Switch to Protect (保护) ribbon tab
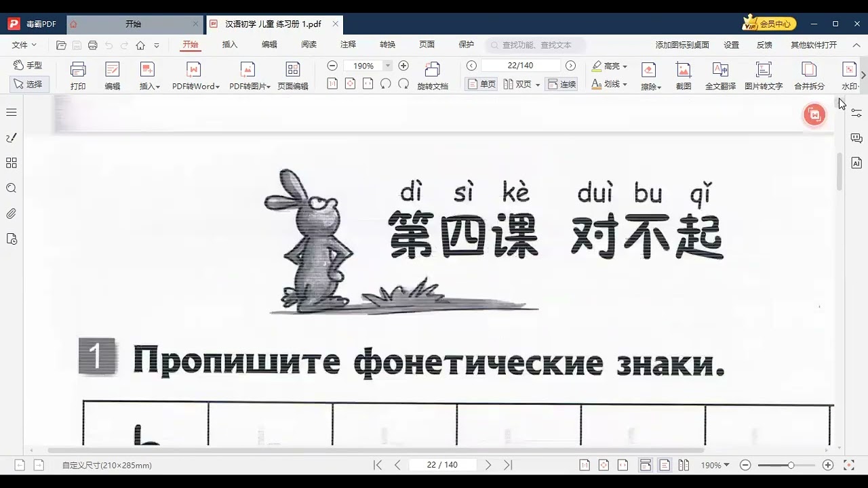Viewport: 868px width, 488px height. point(467,45)
